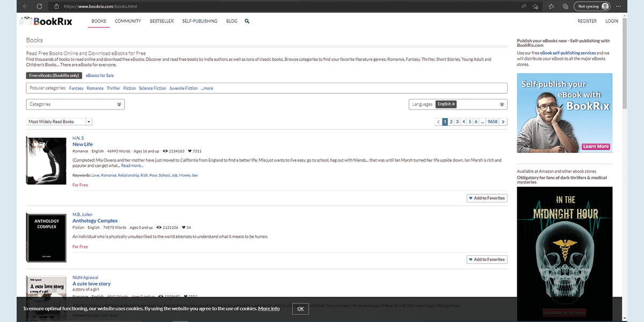The width and height of the screenshot is (644, 322).
Task: Open the browser's three-dot settings icon
Action: click(618, 6)
